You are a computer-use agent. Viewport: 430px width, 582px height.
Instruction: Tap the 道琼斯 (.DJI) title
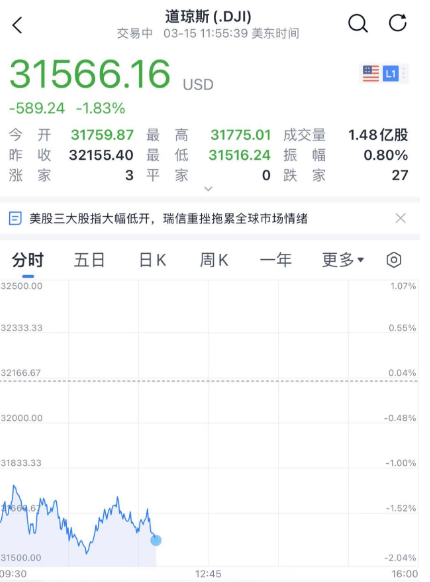coord(208,17)
